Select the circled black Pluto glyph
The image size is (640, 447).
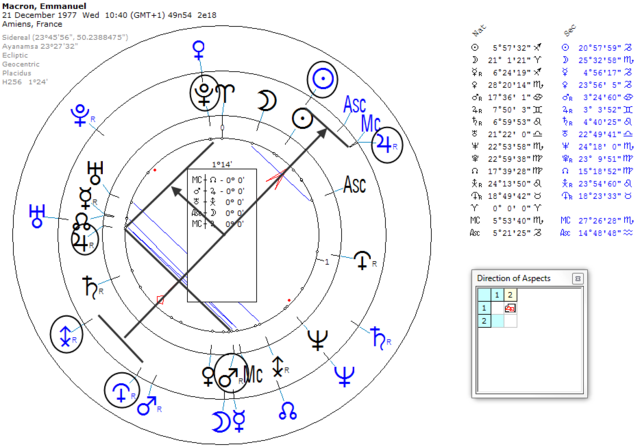204,93
